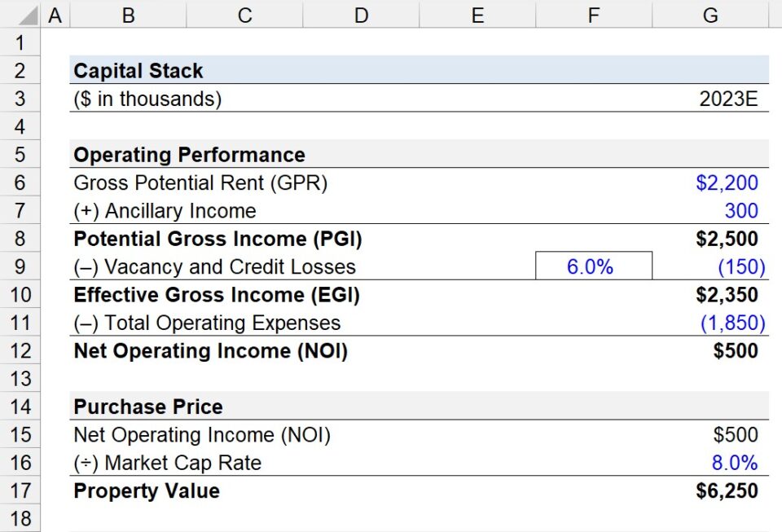
Task: Select row 17 header
Action: click(x=20, y=490)
